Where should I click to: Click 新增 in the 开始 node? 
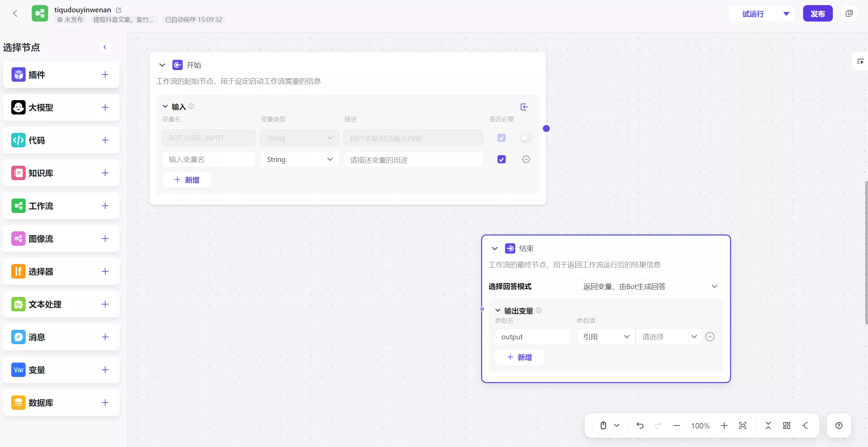pos(186,180)
